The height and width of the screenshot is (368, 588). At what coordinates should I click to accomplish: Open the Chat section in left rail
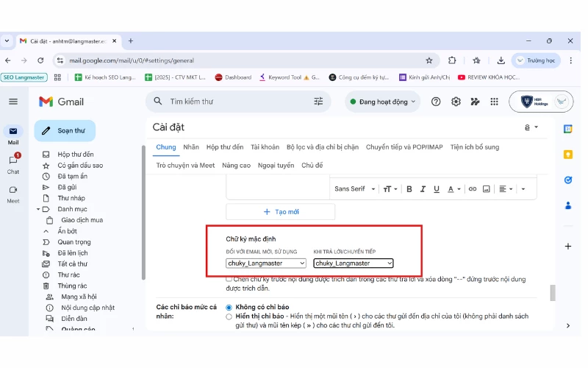point(13,163)
